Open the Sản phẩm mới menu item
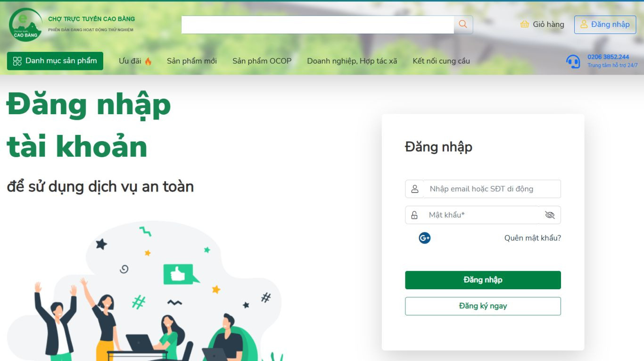Viewport: 644px width, 361px height. pos(192,61)
